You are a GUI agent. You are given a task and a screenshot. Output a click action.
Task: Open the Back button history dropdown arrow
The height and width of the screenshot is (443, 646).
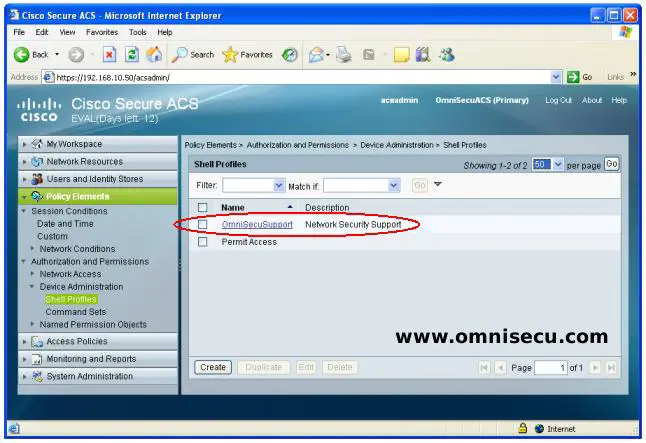coord(57,54)
